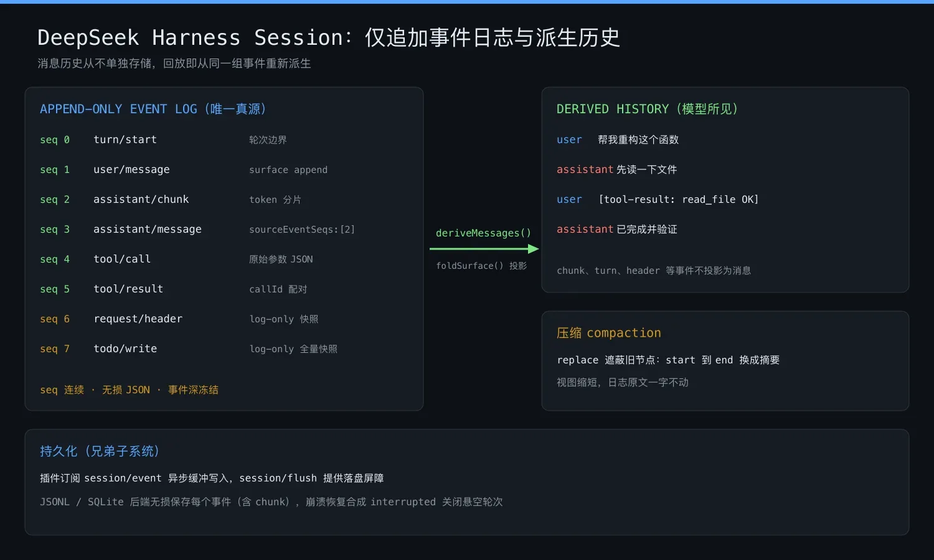The height and width of the screenshot is (560, 934).
Task: Click the 'token 分片' annotation
Action: tap(275, 200)
